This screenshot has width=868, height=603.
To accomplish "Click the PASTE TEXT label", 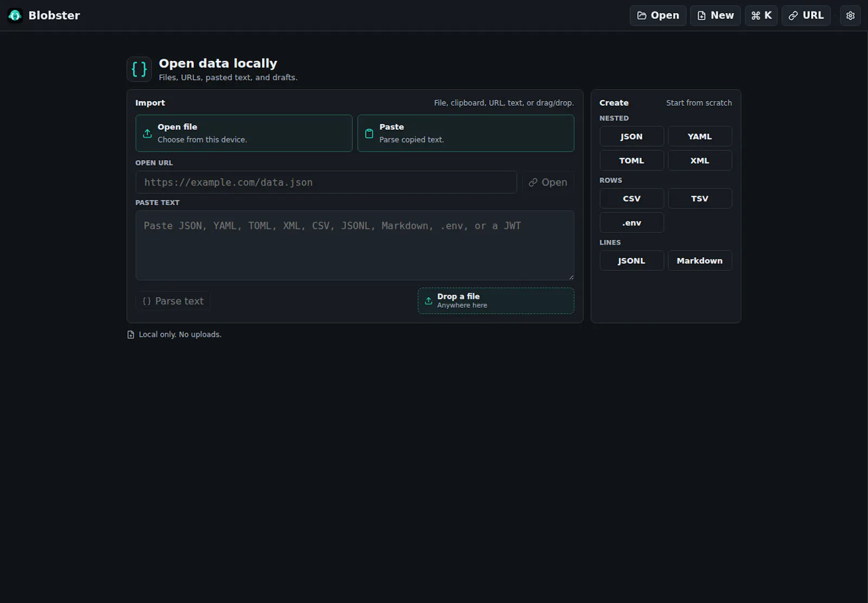I will click(x=157, y=202).
